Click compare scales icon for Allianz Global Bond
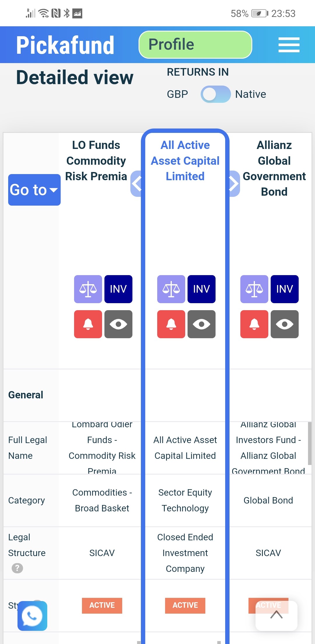 [254, 289]
